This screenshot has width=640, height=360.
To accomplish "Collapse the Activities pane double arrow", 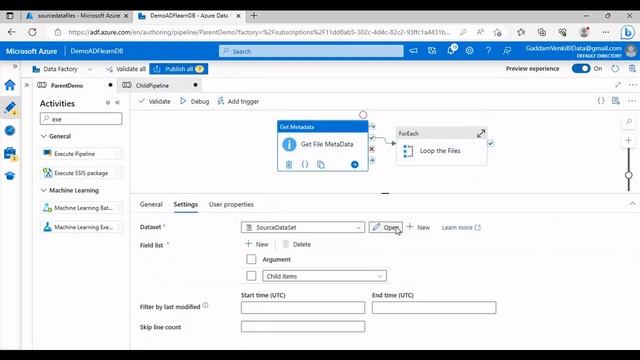I will 118,103.
